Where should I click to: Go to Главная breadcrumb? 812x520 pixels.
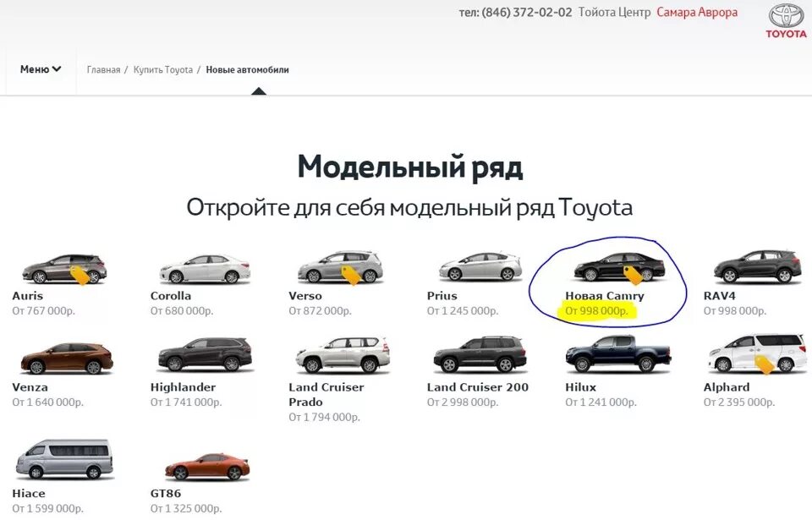point(103,69)
